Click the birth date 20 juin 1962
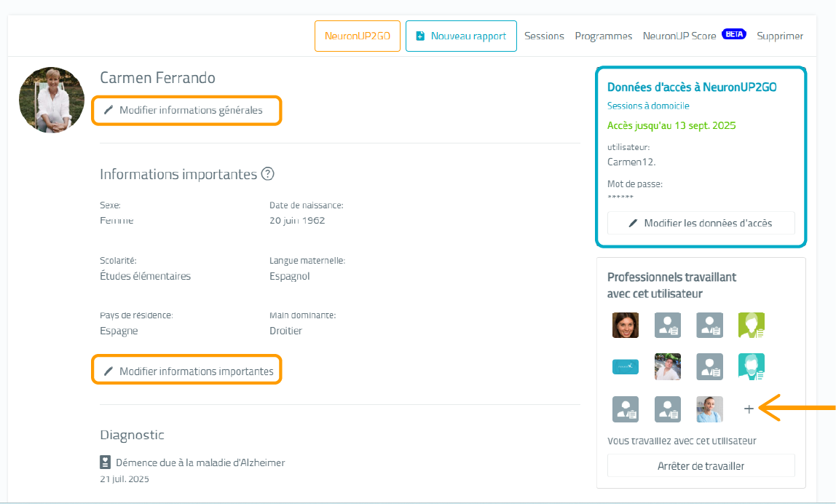Viewport: 836px width, 504px height. [297, 220]
